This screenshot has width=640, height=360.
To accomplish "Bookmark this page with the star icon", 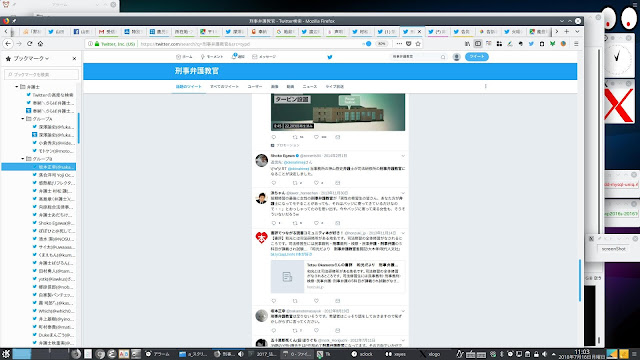I will (x=418, y=44).
